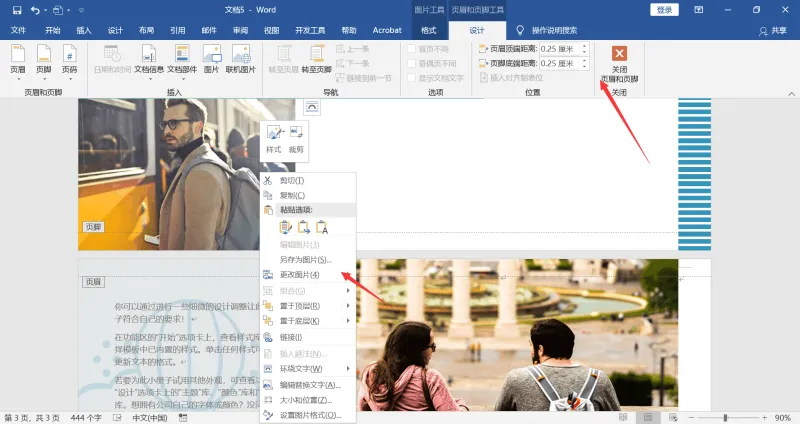800x424 pixels.
Task: Choose the keep source formatting paste icon
Action: pyautogui.click(x=286, y=227)
